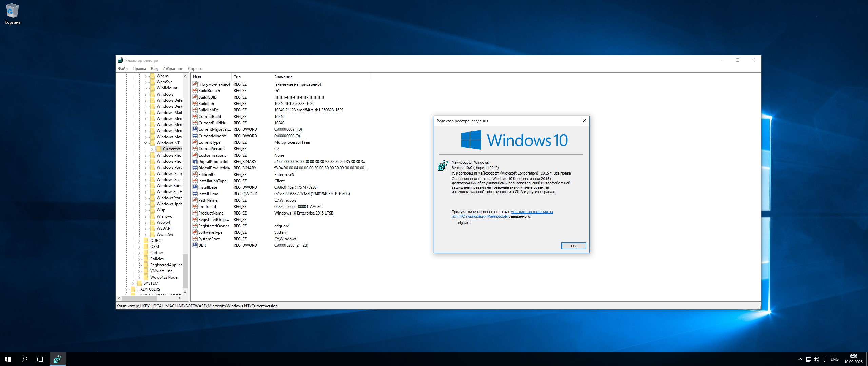Select the OEM tree item
Image resolution: width=868 pixels, height=366 pixels.
(x=154, y=247)
